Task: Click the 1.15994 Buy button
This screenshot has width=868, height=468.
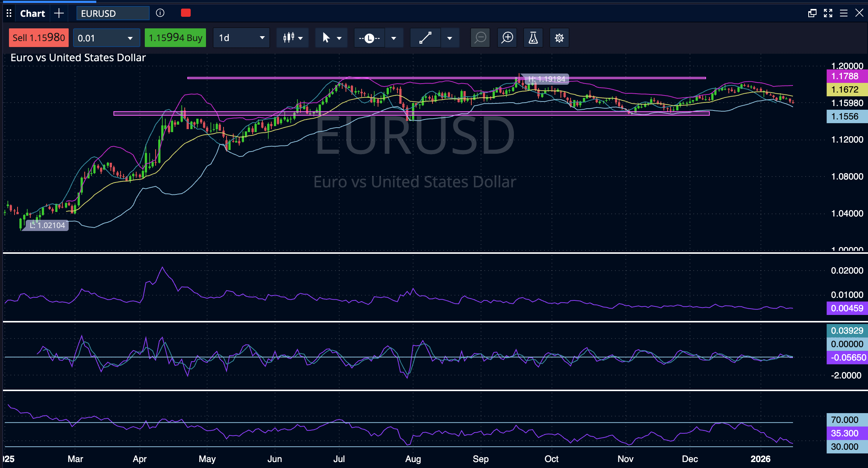Action: [x=175, y=37]
